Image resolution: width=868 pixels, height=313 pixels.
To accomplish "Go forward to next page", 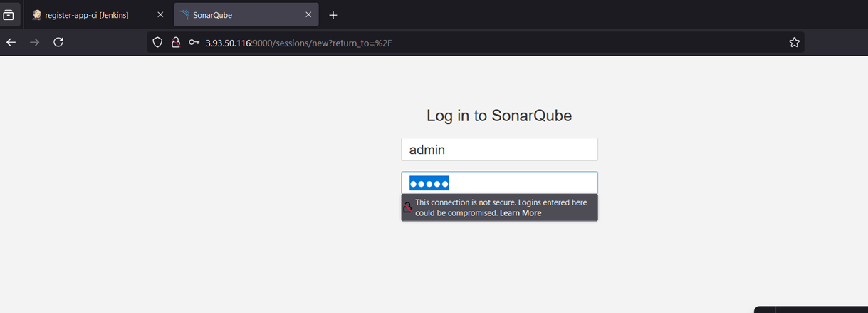I will [x=35, y=42].
